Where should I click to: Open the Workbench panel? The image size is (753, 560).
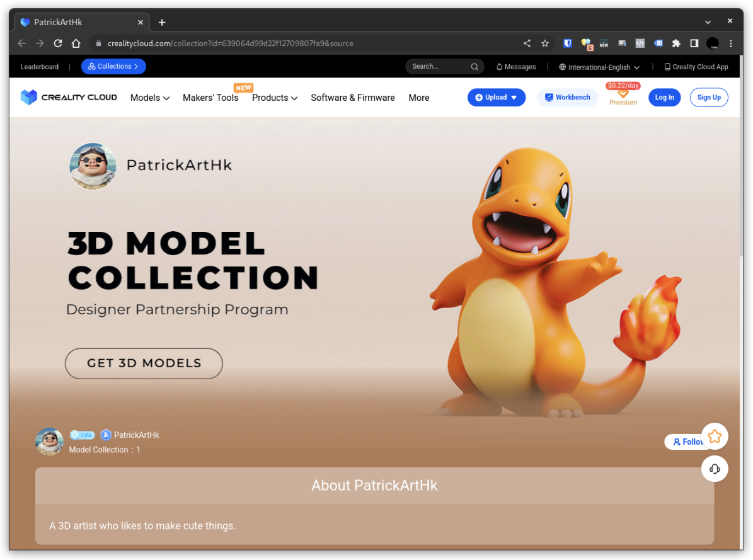coord(567,97)
